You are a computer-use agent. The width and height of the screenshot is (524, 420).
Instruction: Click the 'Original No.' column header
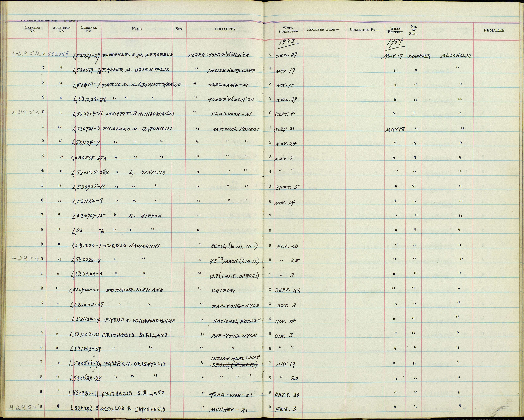click(x=89, y=29)
